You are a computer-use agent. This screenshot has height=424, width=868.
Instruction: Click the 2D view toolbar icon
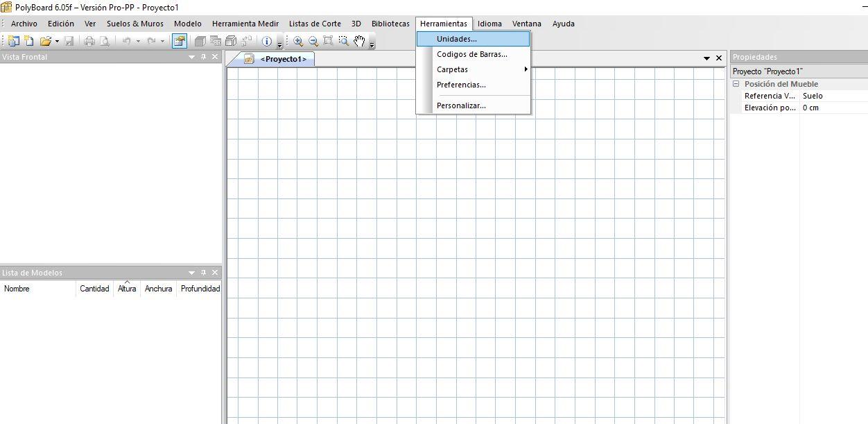[x=216, y=40]
